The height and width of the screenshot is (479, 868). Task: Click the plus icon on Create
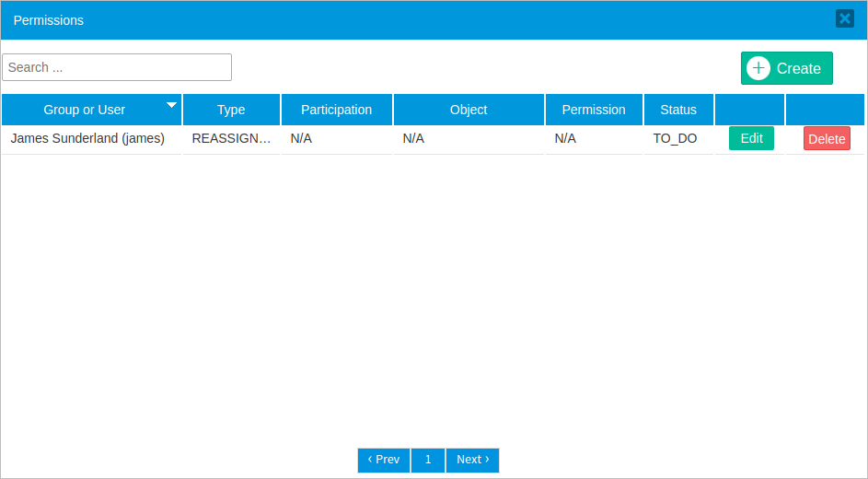coord(758,68)
